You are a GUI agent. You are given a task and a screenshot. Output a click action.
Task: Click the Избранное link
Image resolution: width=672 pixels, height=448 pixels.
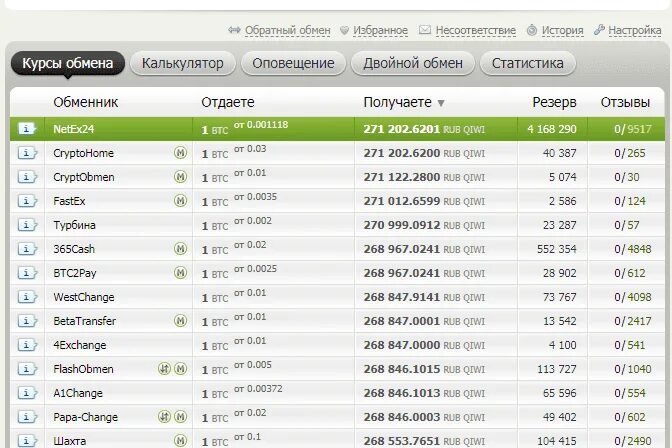tap(380, 30)
